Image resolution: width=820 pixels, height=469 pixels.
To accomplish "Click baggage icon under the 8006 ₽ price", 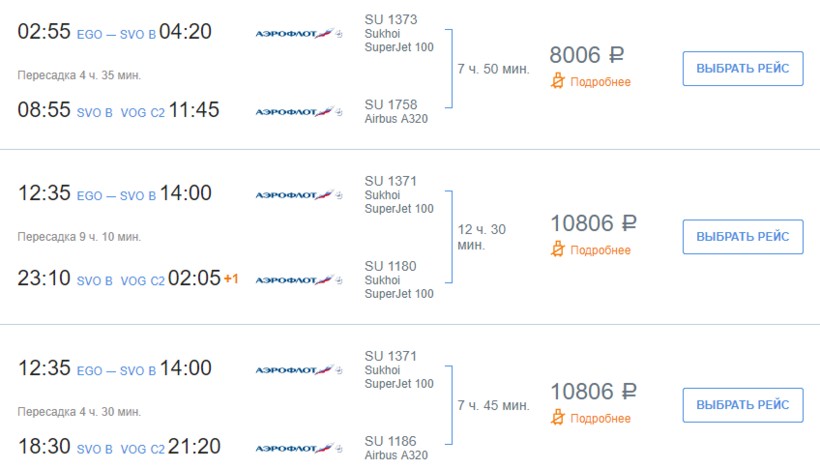I will point(559,82).
